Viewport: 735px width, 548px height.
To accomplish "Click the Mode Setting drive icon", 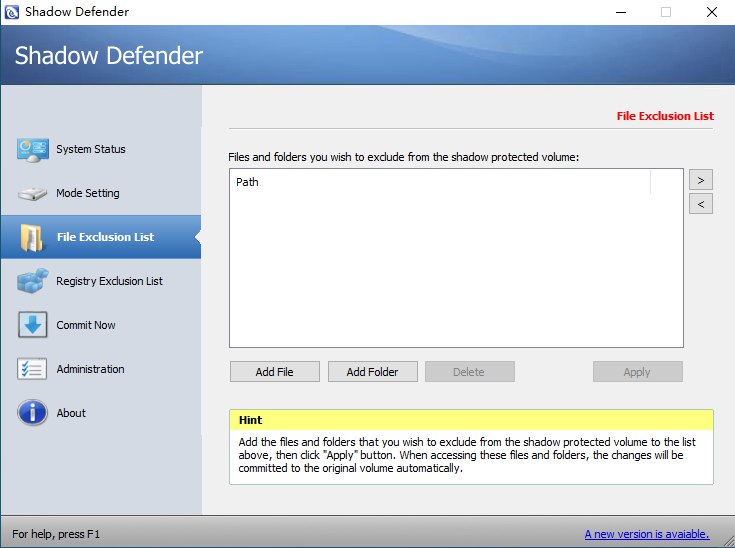I will pos(32,193).
